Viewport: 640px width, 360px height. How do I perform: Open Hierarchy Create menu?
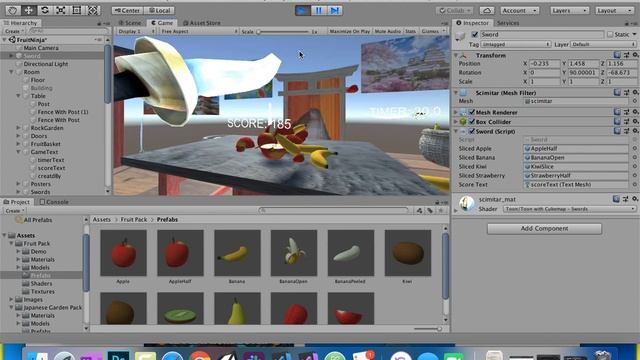coord(15,31)
